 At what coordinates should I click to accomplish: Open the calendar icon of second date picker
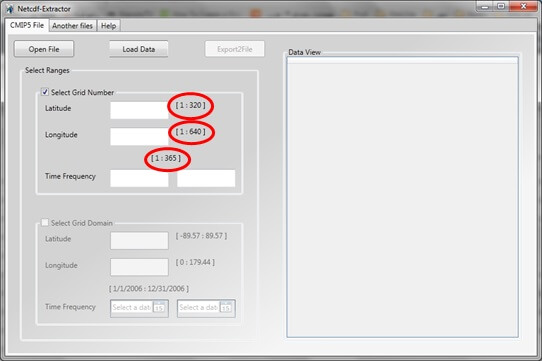[226, 307]
